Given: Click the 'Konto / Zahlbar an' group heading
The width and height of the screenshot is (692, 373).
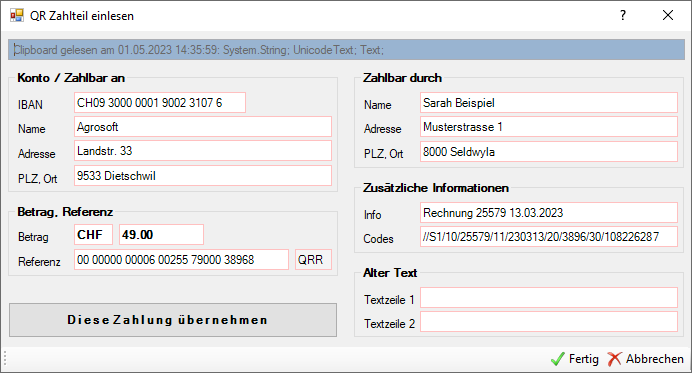Looking at the screenshot, I should pos(71,78).
